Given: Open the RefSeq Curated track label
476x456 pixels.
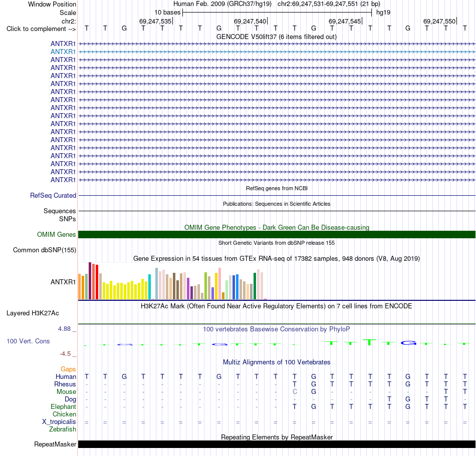Looking at the screenshot, I should (53, 196).
